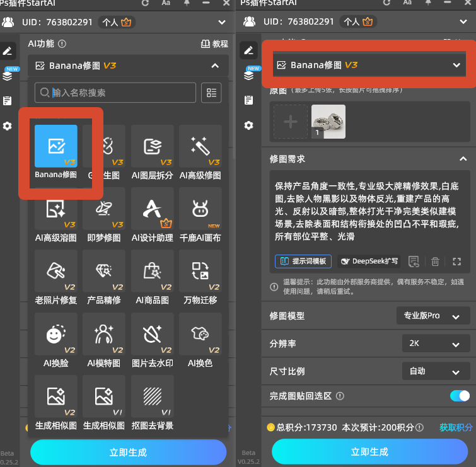Screen dimensions: 476x467
Task: Click the 个人 badge in right panel
Action: click(358, 21)
